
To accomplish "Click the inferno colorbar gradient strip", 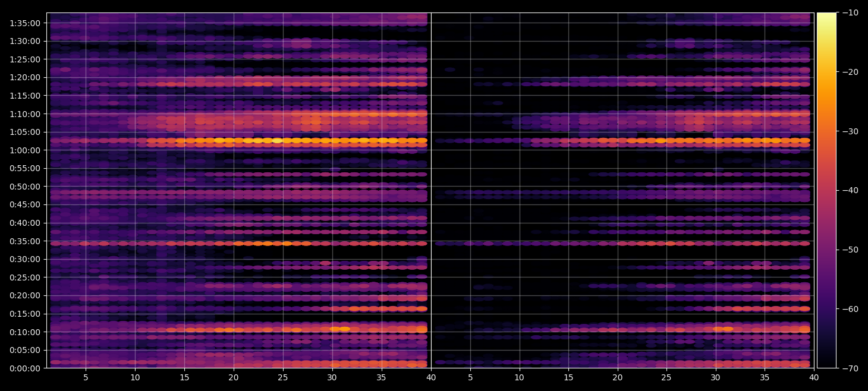I will (826, 190).
